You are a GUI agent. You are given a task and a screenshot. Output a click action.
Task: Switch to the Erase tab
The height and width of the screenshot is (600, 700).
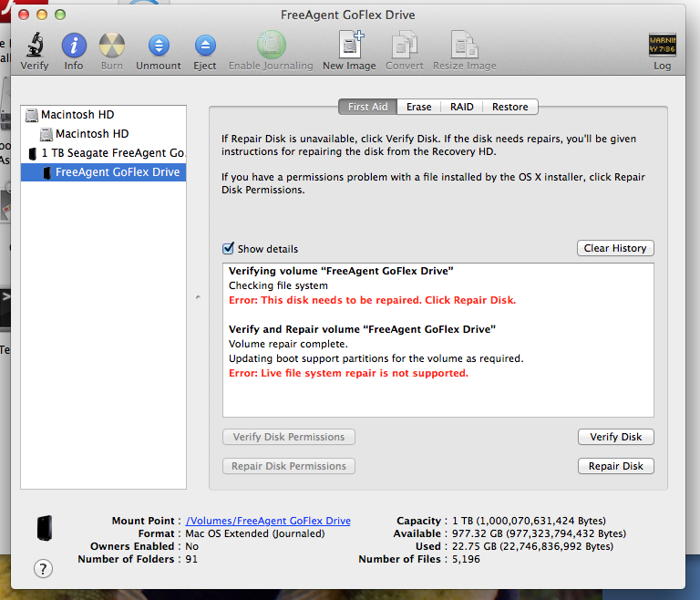click(x=418, y=107)
